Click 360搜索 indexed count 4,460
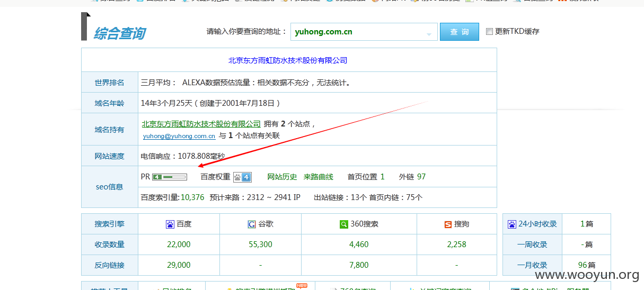 point(359,244)
